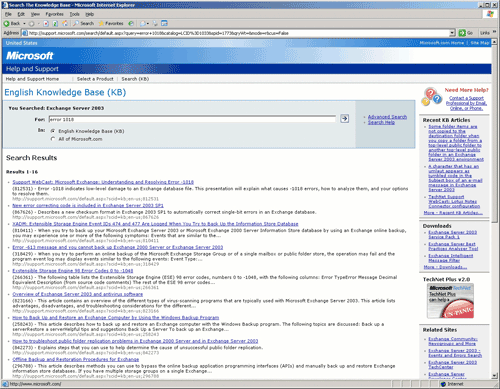Expand the Mail button dropdown arrow

click(148, 24)
